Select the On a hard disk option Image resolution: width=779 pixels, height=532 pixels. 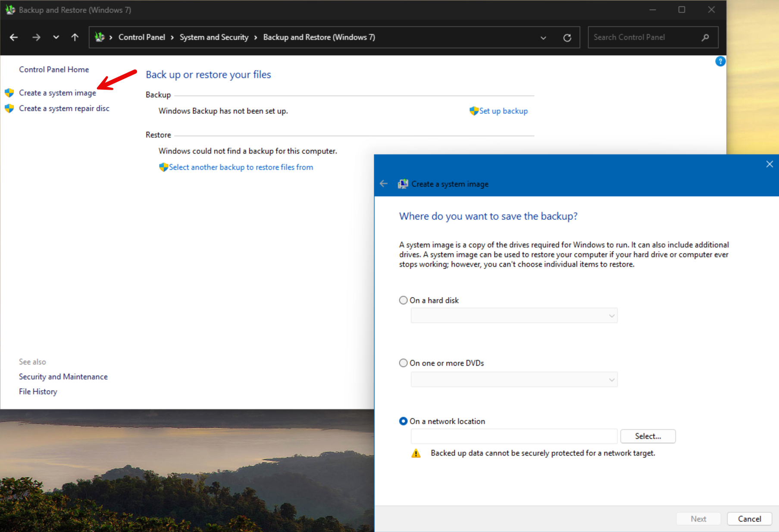tap(403, 300)
